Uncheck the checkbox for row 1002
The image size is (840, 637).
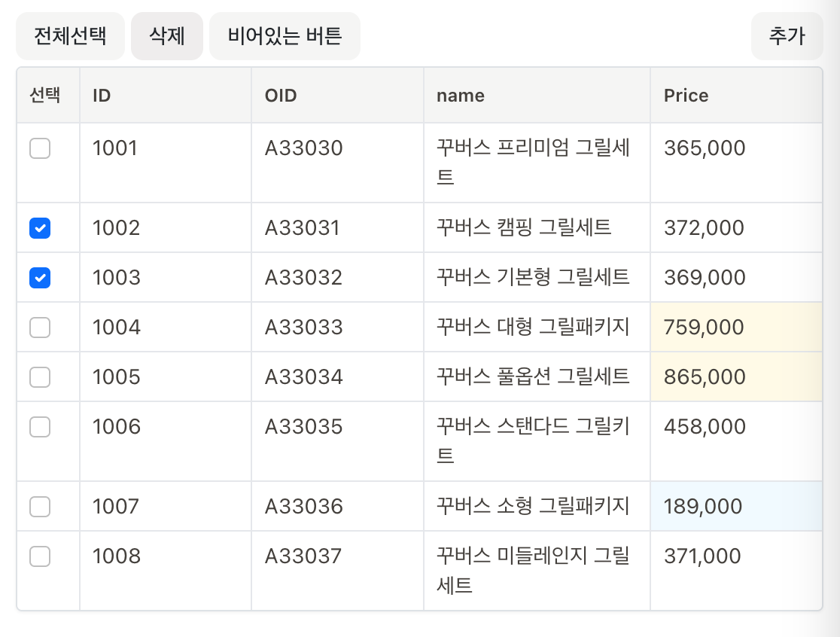40,228
